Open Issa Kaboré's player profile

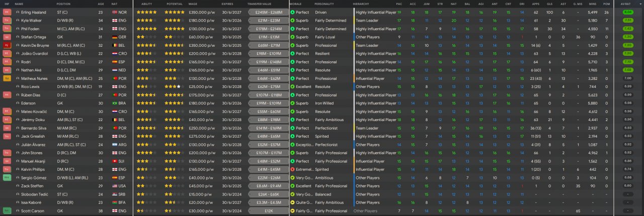(32, 202)
